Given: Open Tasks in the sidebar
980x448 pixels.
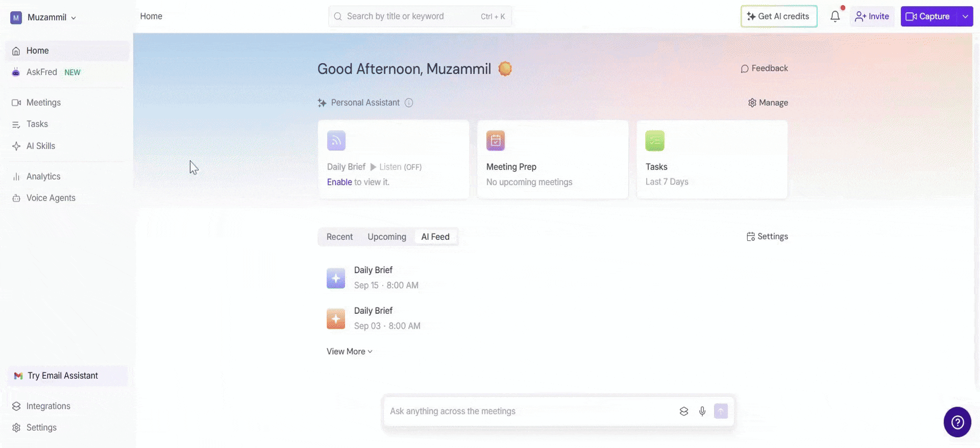Looking at the screenshot, I should coord(67,124).
